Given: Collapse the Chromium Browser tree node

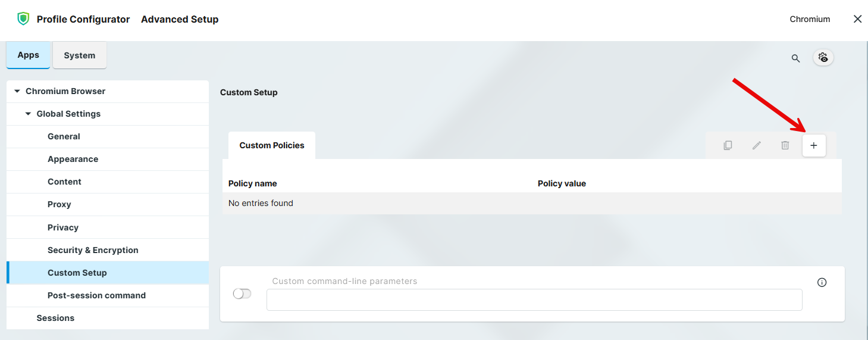Looking at the screenshot, I should pyautogui.click(x=17, y=91).
